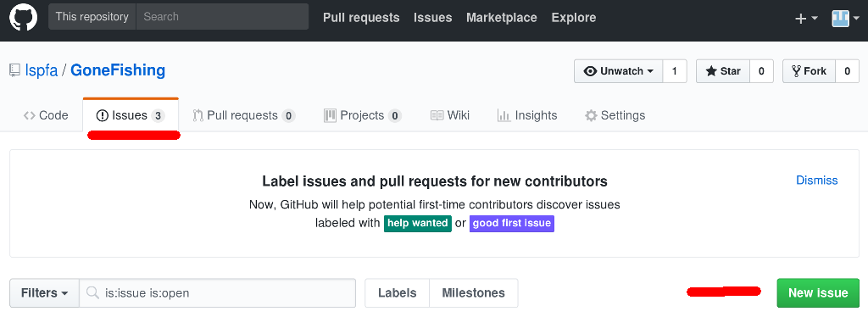
Task: Open the GoneFishing repository link
Action: pyautogui.click(x=118, y=71)
